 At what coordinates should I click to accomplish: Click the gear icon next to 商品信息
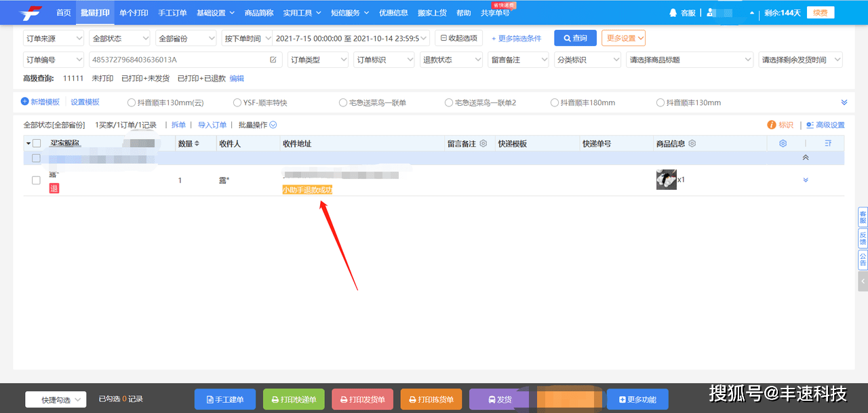(692, 144)
